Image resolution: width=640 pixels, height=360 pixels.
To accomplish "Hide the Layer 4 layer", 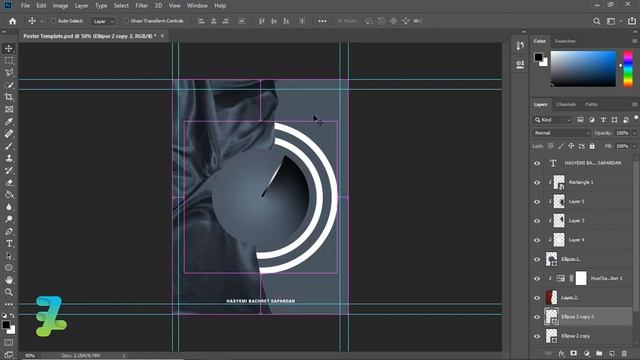I will click(537, 240).
